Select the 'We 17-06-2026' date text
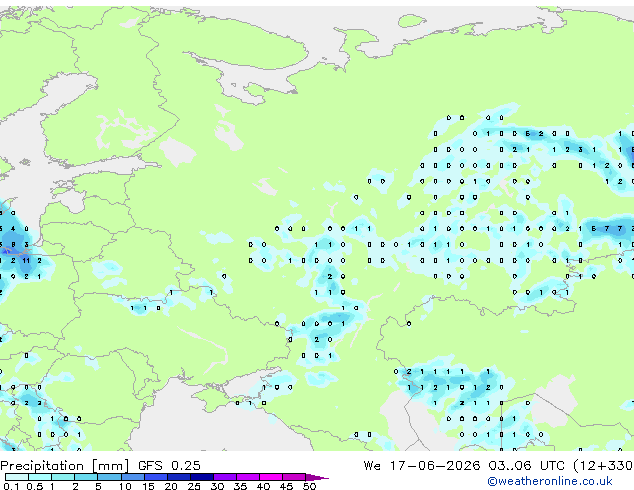Image resolution: width=634 pixels, height=490 pixels. point(422,466)
